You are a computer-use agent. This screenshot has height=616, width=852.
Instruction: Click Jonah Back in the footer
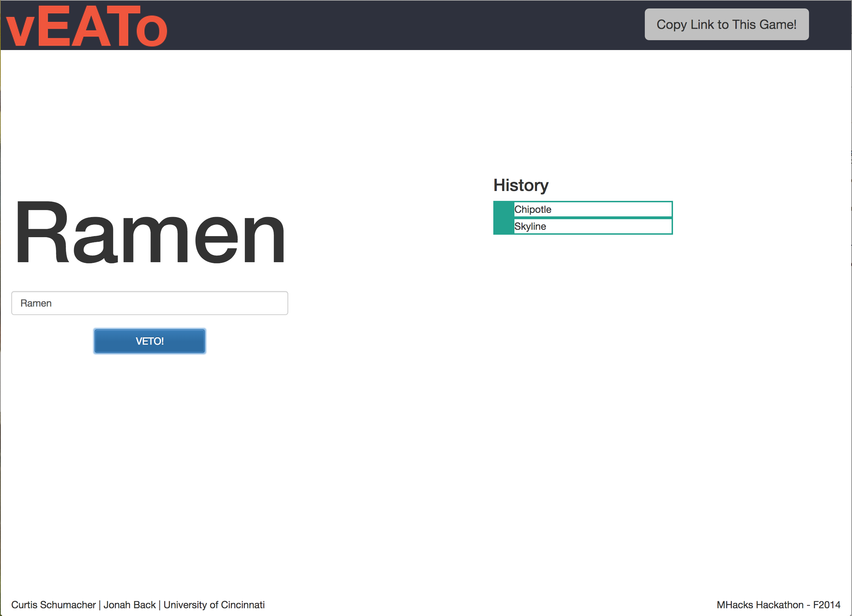pos(129,605)
